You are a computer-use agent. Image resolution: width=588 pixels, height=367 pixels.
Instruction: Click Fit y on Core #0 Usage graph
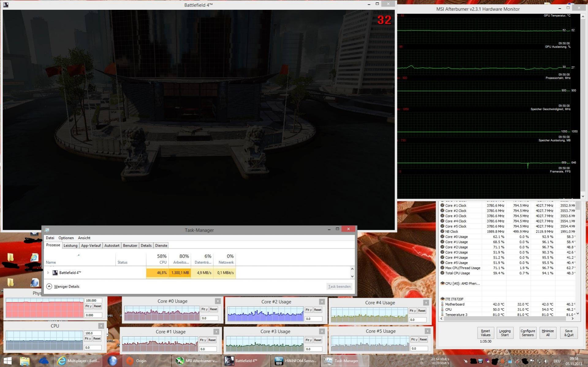point(204,309)
